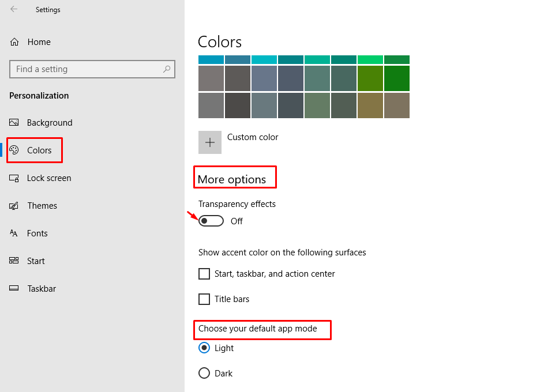
Task: Open Lock screen via its icon
Action: 14,178
